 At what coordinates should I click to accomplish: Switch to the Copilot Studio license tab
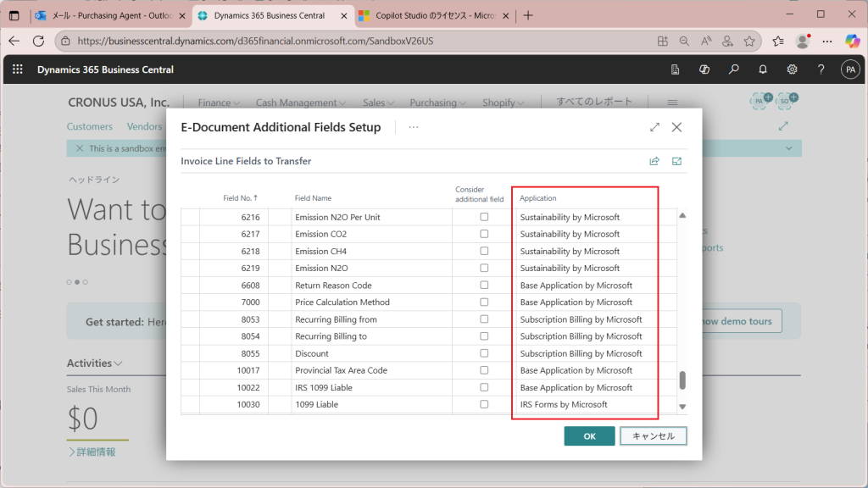tap(434, 15)
